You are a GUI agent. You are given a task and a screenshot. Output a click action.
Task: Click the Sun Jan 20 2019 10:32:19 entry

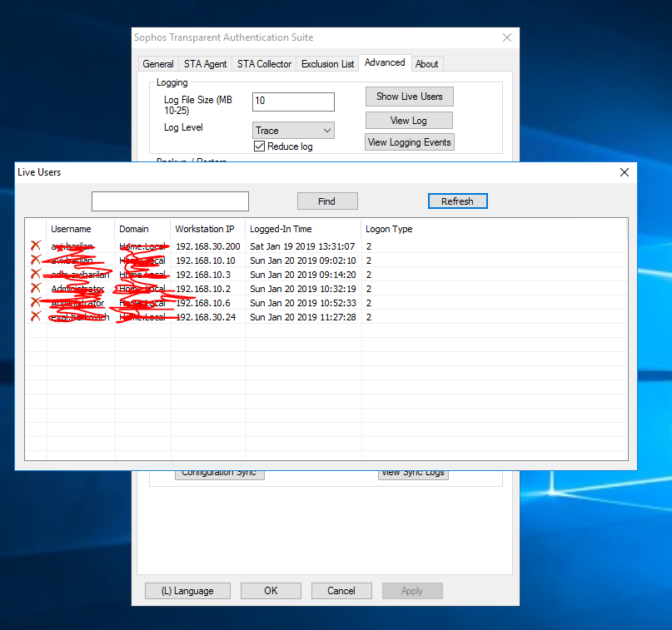[303, 289]
